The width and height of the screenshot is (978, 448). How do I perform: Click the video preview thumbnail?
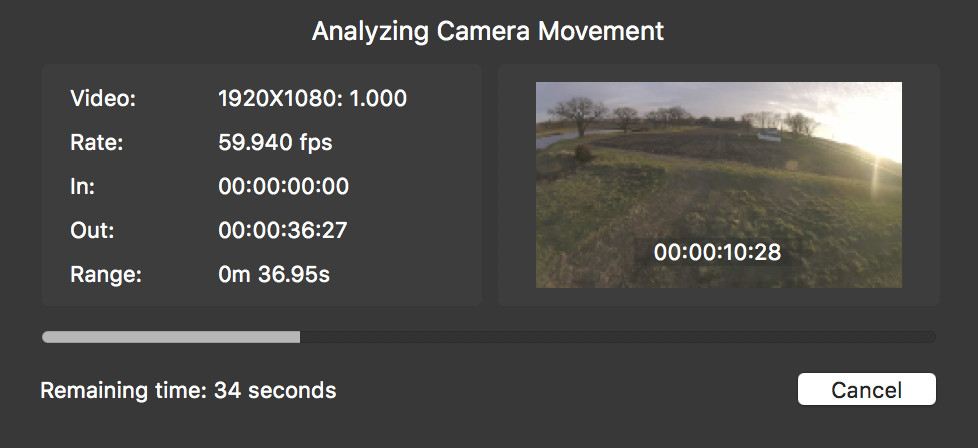[x=718, y=185]
